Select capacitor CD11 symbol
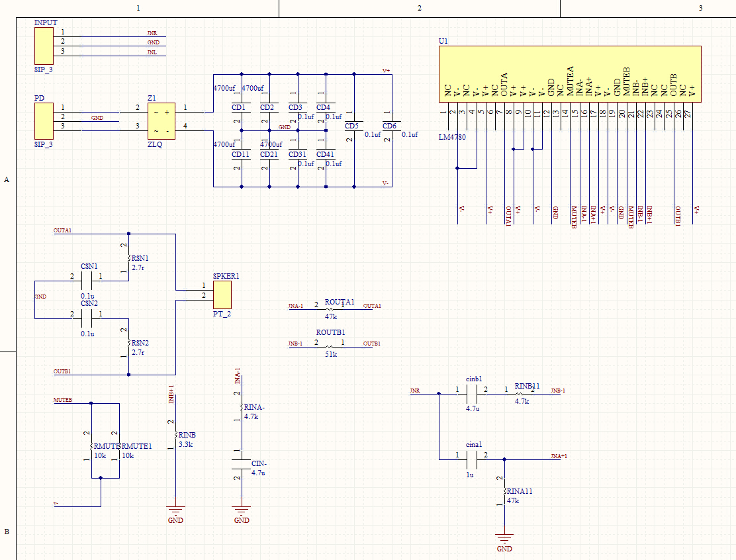 coord(242,154)
